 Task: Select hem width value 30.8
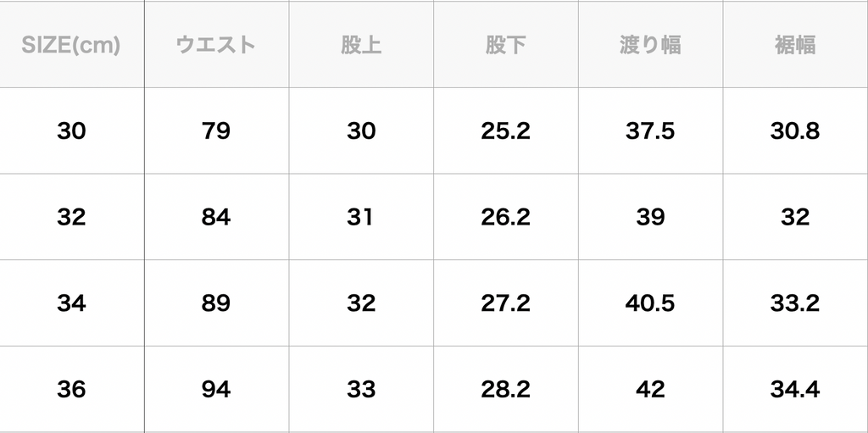click(x=794, y=131)
